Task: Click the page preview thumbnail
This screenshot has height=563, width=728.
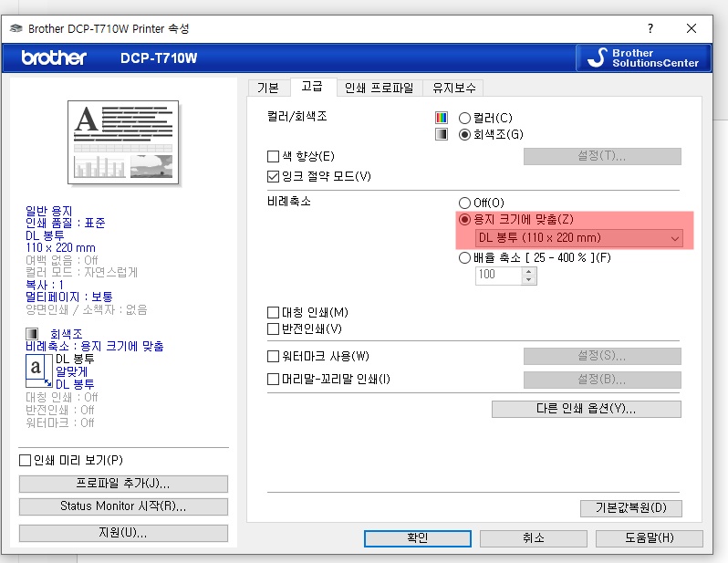Action: pos(123,142)
